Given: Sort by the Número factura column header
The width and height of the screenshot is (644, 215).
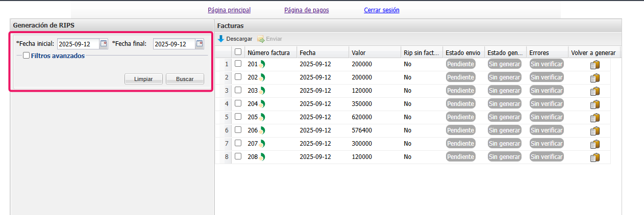Looking at the screenshot, I should (x=268, y=52).
